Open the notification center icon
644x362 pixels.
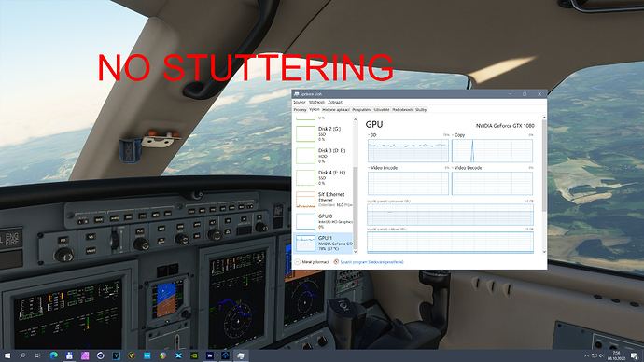click(635, 355)
